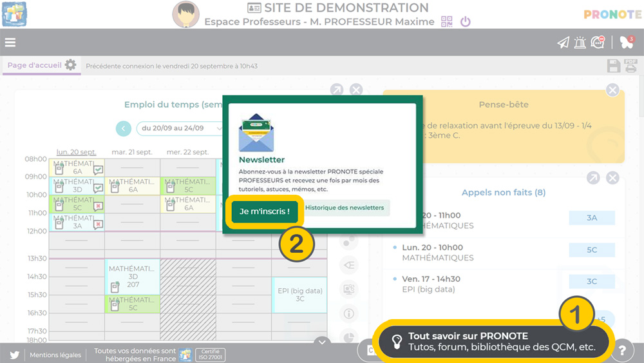The width and height of the screenshot is (644, 363).
Task: Close the Appels non faits widget
Action: click(x=612, y=178)
